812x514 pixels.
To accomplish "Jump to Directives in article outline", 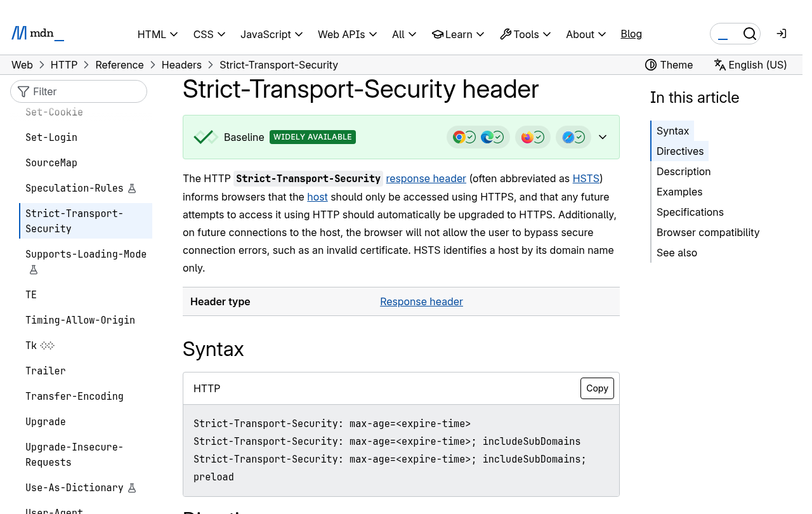I will click(680, 151).
